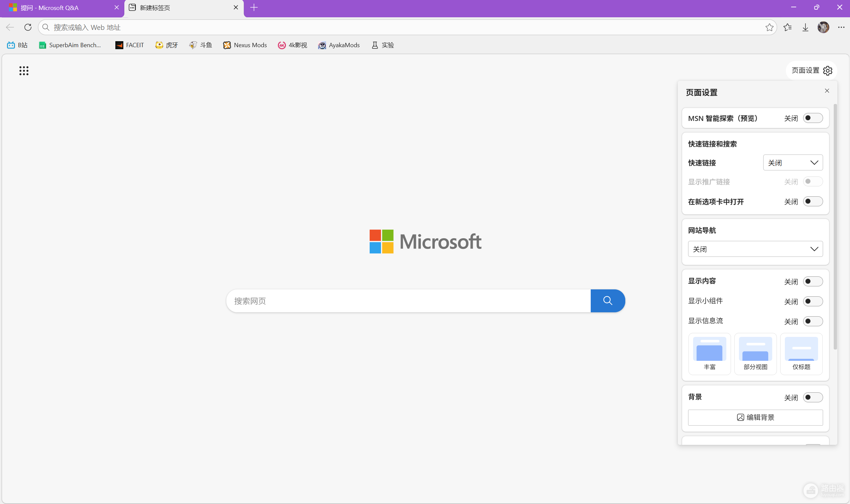Select the 仅标题 layout thumbnail
Viewport: 850px width, 504px height.
click(x=801, y=353)
